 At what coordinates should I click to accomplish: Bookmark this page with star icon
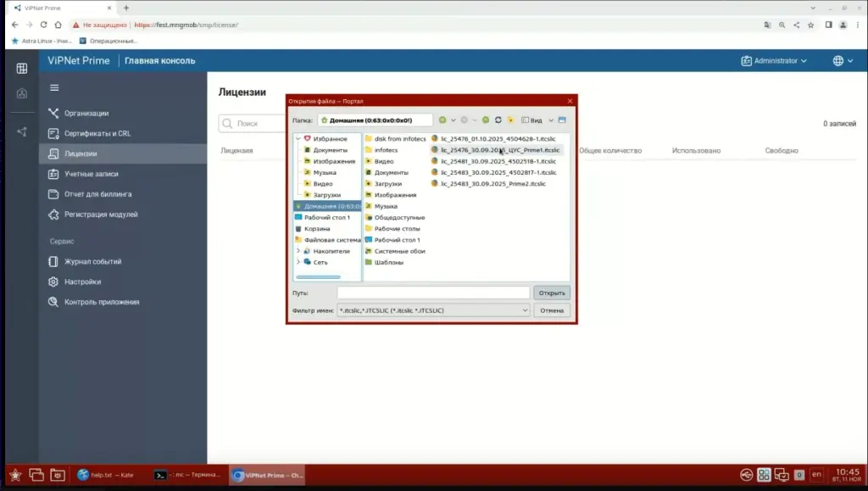pyautogui.click(x=811, y=25)
